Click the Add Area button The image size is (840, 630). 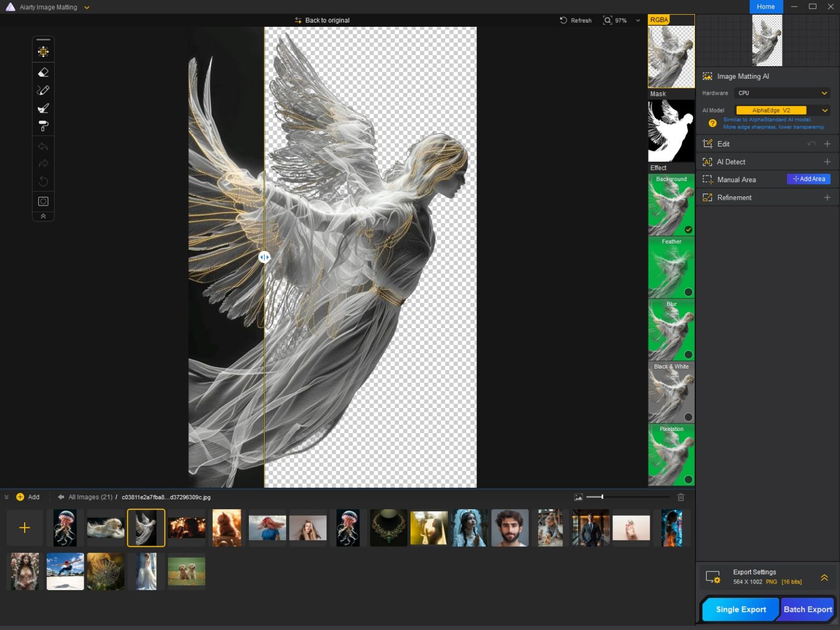click(x=808, y=179)
